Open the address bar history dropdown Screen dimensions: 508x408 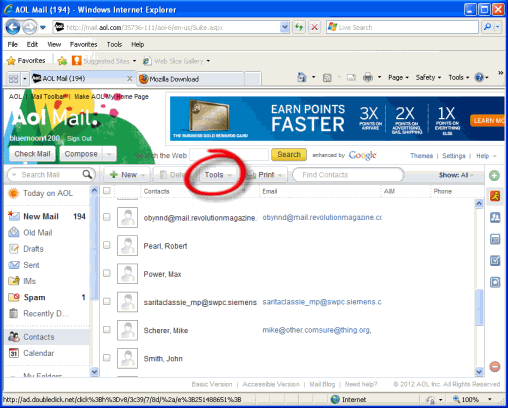pos(284,27)
